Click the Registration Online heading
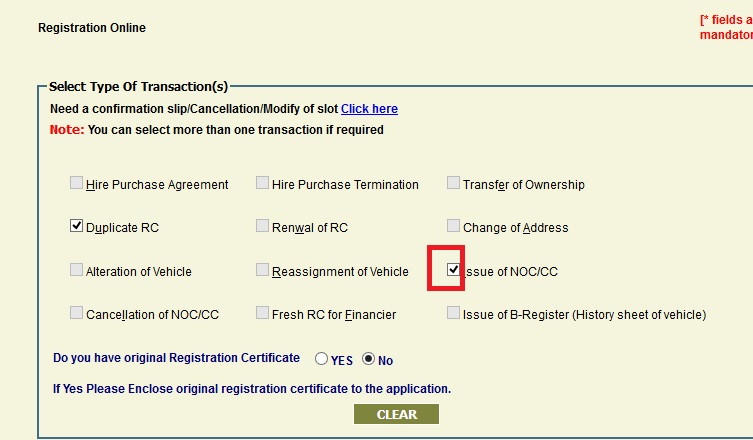Viewport: 753px width, 440px height. 92,28
